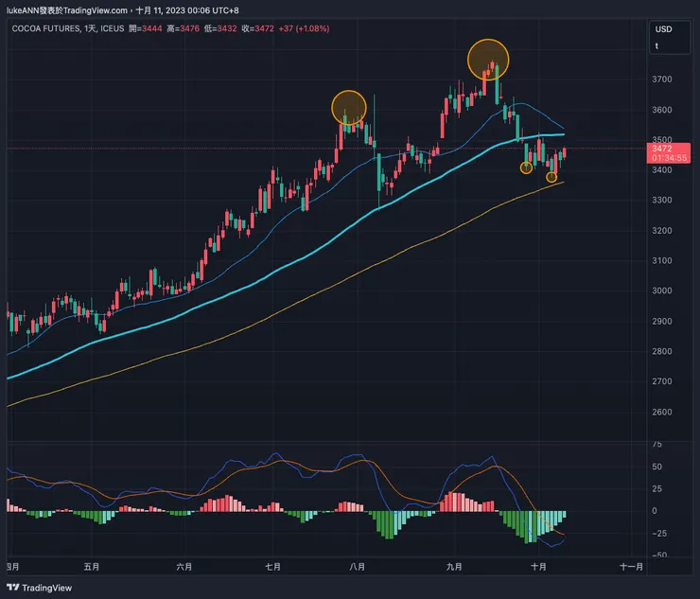Click the change value '+37 (+1.08%)'
Screen dimensions: 700x599
pyautogui.click(x=304, y=28)
